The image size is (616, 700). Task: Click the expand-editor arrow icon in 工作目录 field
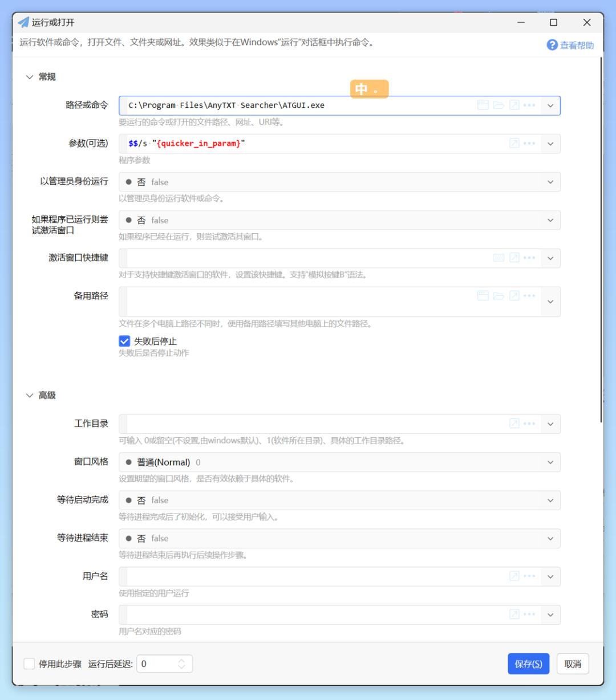(514, 424)
